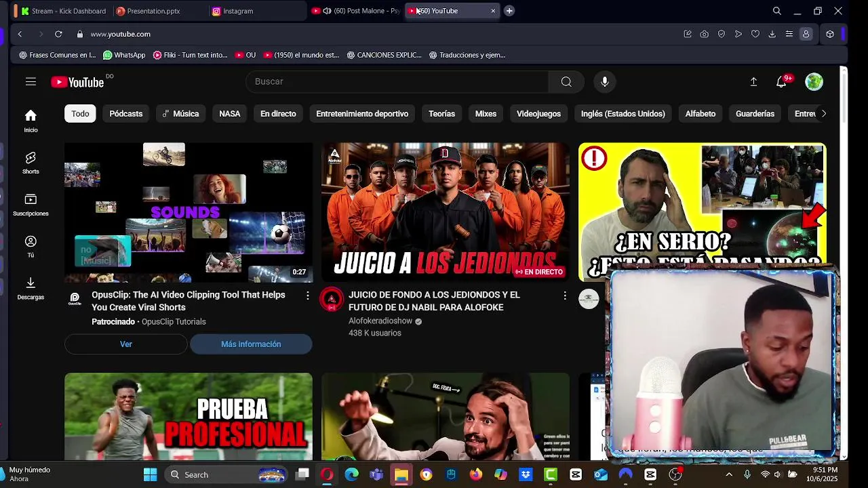Take snapshot with Opera camera icon

tap(705, 34)
